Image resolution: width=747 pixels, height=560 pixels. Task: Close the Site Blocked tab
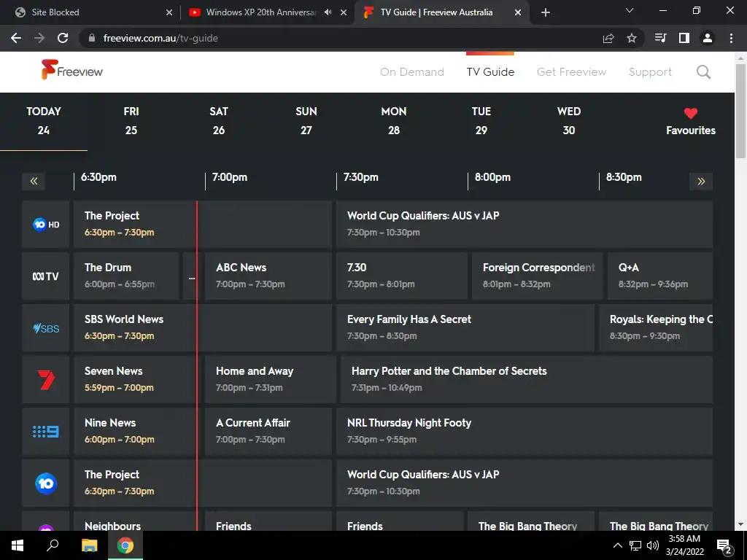(x=169, y=12)
